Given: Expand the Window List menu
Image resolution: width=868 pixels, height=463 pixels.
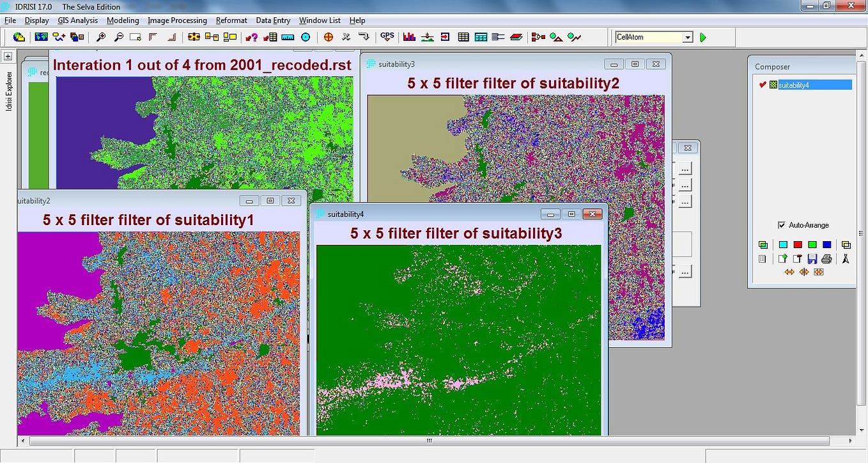Looking at the screenshot, I should point(320,20).
